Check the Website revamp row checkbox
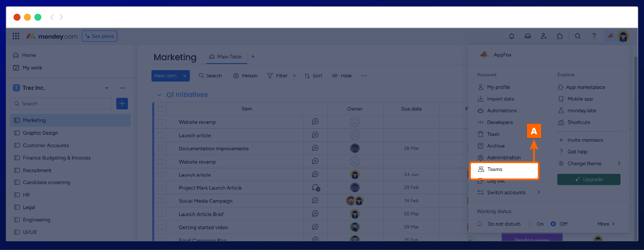This screenshot has height=250, width=644. click(x=160, y=122)
